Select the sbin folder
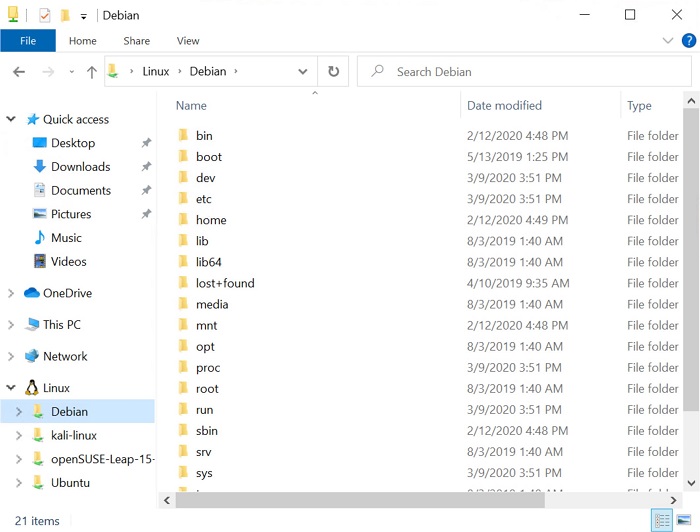Screen dimensions: 700x532 [x=207, y=430]
